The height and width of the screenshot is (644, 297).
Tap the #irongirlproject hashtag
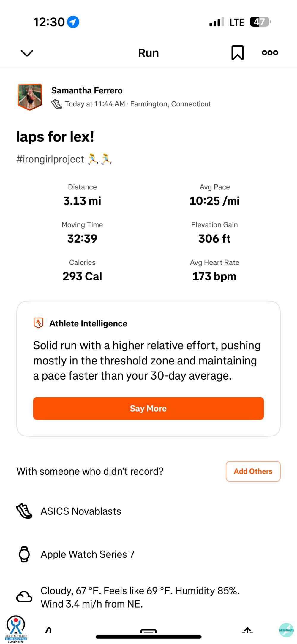[x=50, y=159]
